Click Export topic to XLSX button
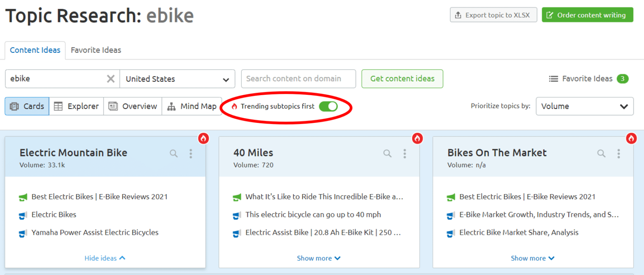Image resolution: width=644 pixels, height=275 pixels. [x=493, y=15]
